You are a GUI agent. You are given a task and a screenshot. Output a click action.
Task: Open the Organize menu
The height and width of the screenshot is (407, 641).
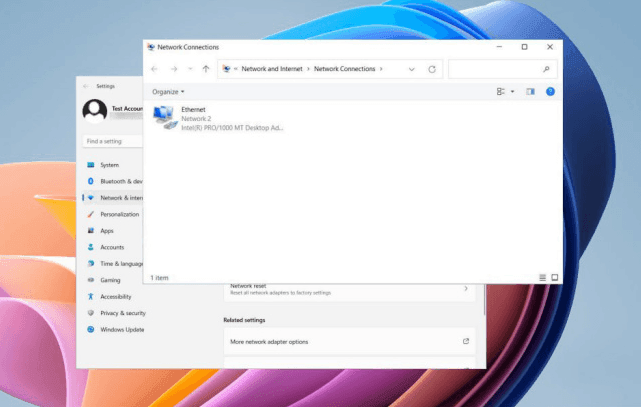[x=168, y=92]
